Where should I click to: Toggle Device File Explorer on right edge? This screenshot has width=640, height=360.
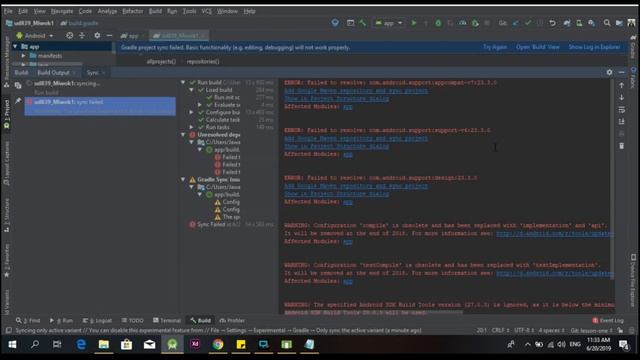pos(633,280)
